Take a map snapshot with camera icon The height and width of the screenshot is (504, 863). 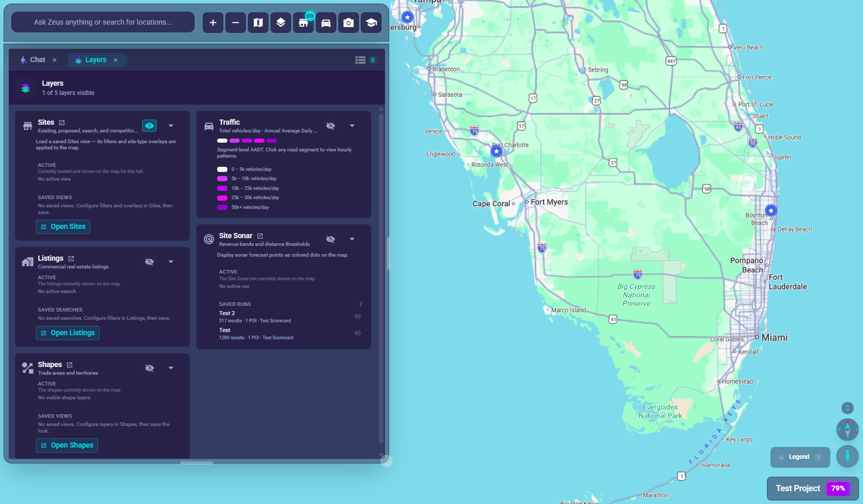(x=349, y=23)
